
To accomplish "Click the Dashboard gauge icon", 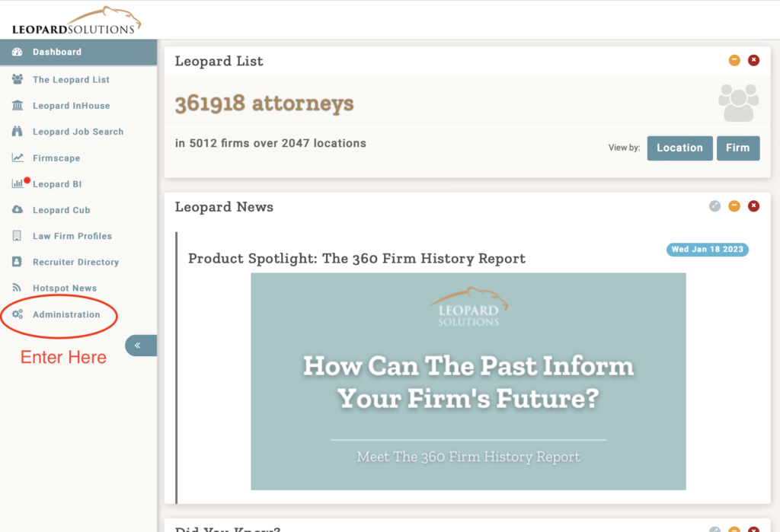I will pyautogui.click(x=18, y=53).
